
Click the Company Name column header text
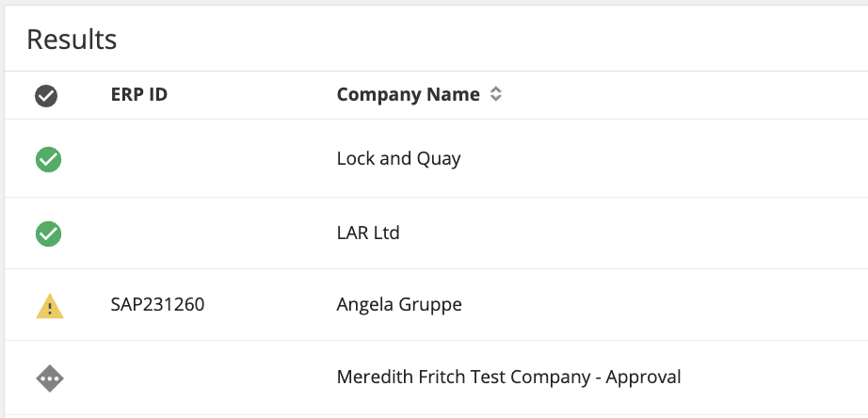point(408,94)
